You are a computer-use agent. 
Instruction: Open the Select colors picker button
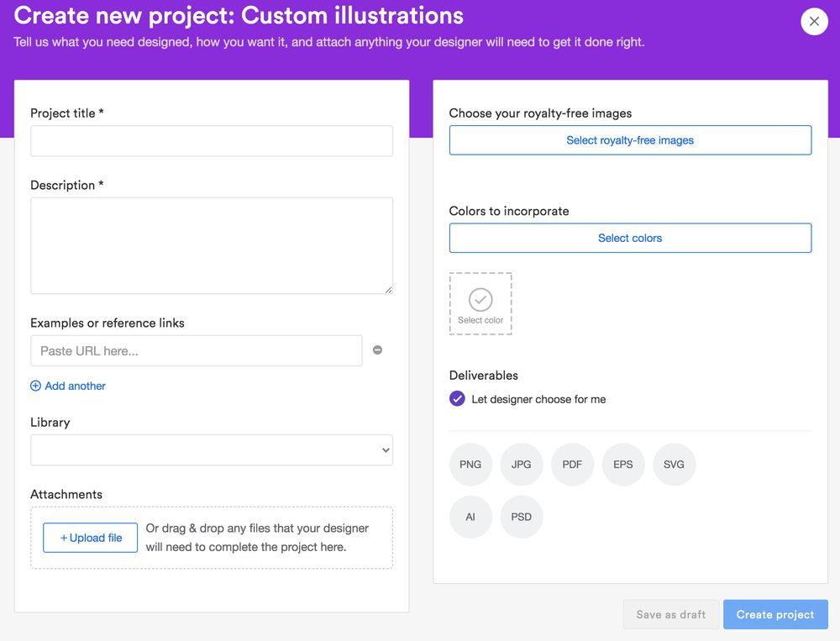(x=630, y=238)
